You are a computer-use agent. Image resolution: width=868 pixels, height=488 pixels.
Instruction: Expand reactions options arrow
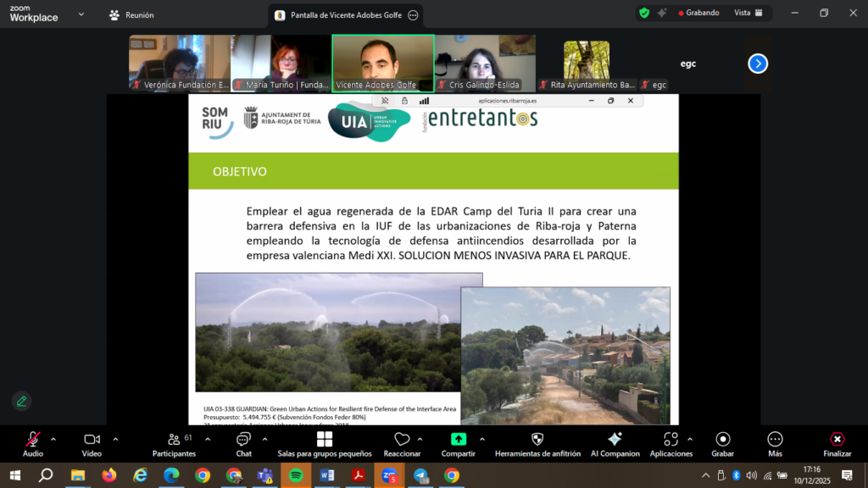pyautogui.click(x=420, y=440)
